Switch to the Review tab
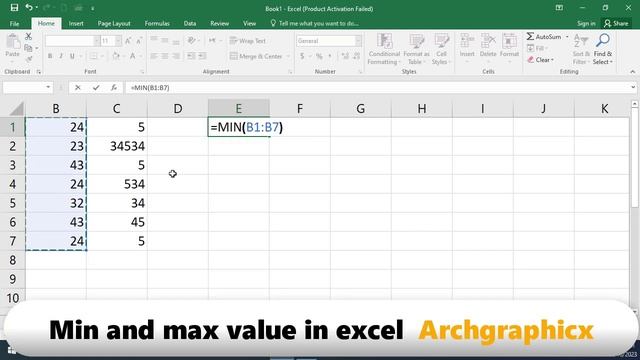Viewport: 640px width, 360px height. pyautogui.click(x=220, y=23)
